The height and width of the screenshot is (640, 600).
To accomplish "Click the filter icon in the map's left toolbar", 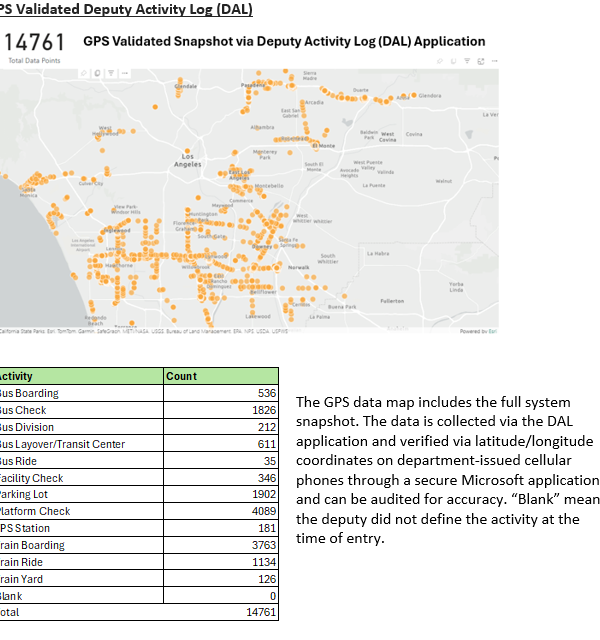I will [x=108, y=73].
